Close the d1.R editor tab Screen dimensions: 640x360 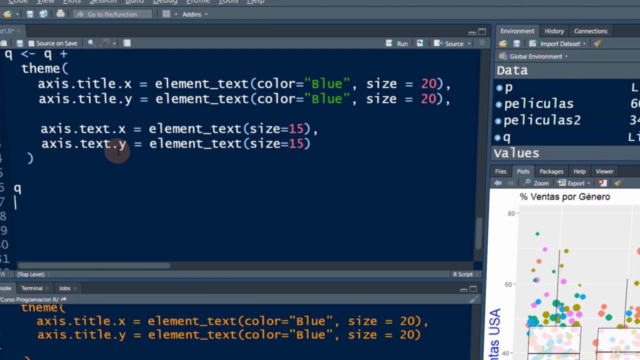pos(18,31)
